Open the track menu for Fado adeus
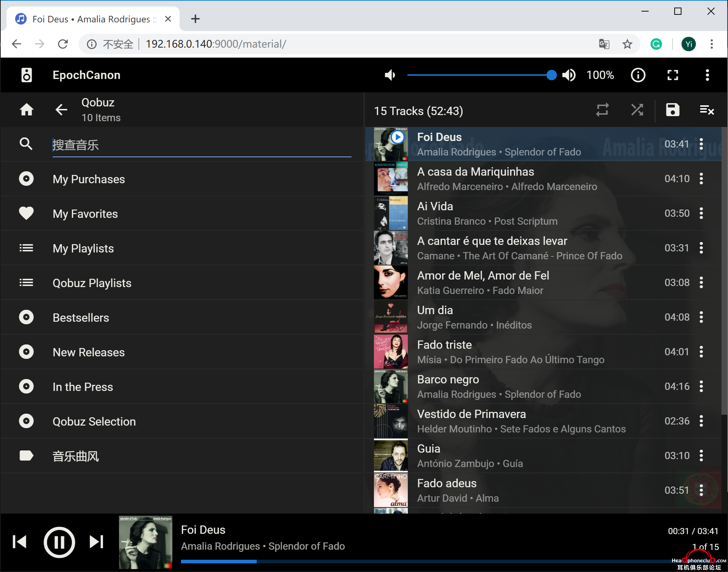 coord(701,490)
